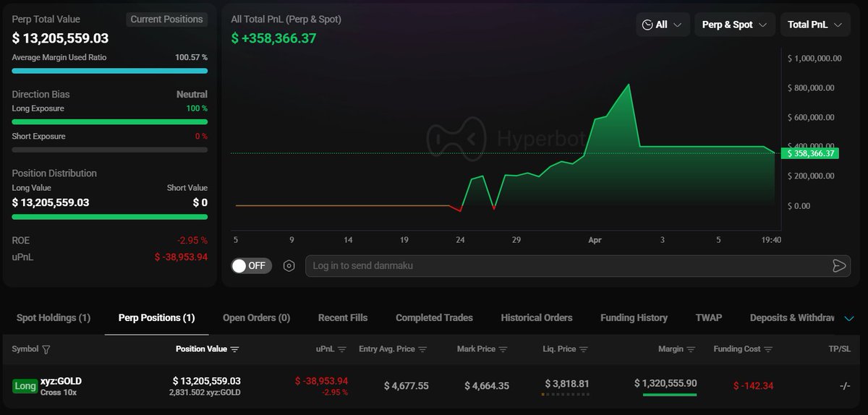Sort by Mark Price column icon

point(503,349)
